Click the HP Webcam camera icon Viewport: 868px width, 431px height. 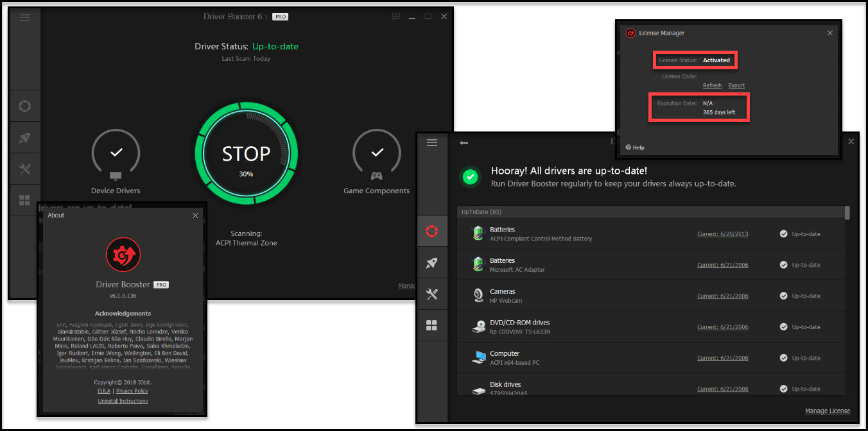point(479,296)
